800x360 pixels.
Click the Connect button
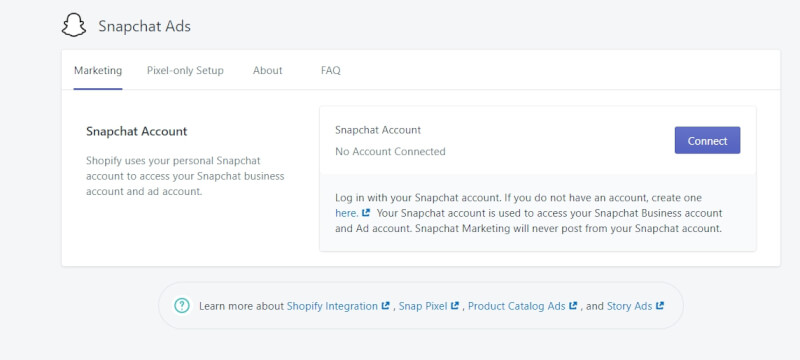click(x=707, y=140)
